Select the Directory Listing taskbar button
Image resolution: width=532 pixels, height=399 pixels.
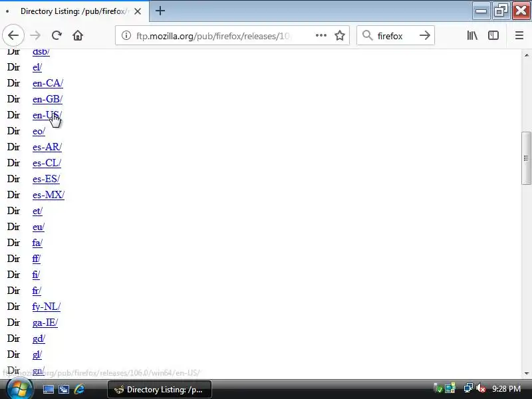tap(160, 389)
